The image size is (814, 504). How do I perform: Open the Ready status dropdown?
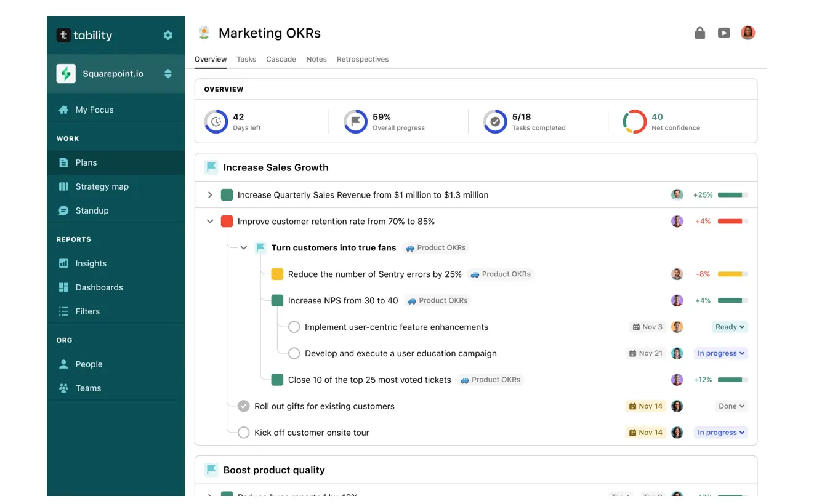[x=730, y=327]
